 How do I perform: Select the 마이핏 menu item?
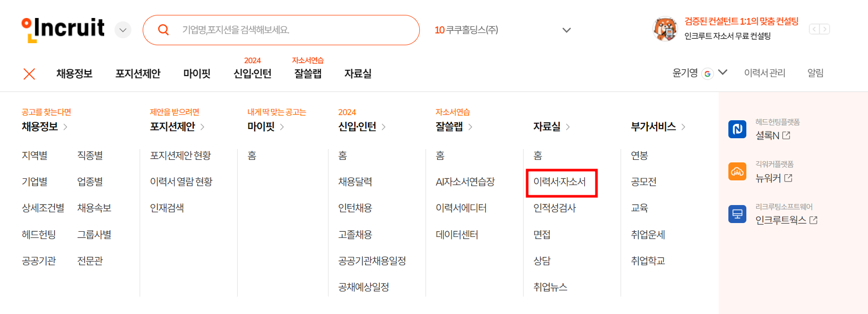[197, 73]
